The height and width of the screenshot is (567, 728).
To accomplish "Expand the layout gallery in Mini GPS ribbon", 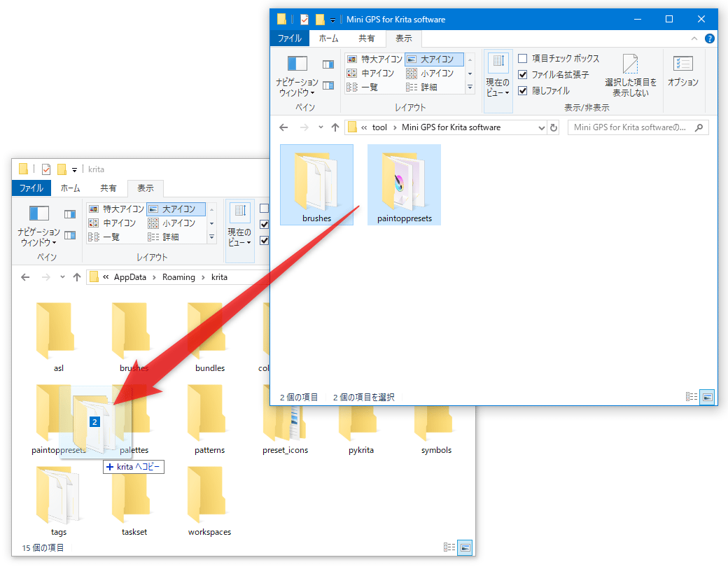I will 470,87.
